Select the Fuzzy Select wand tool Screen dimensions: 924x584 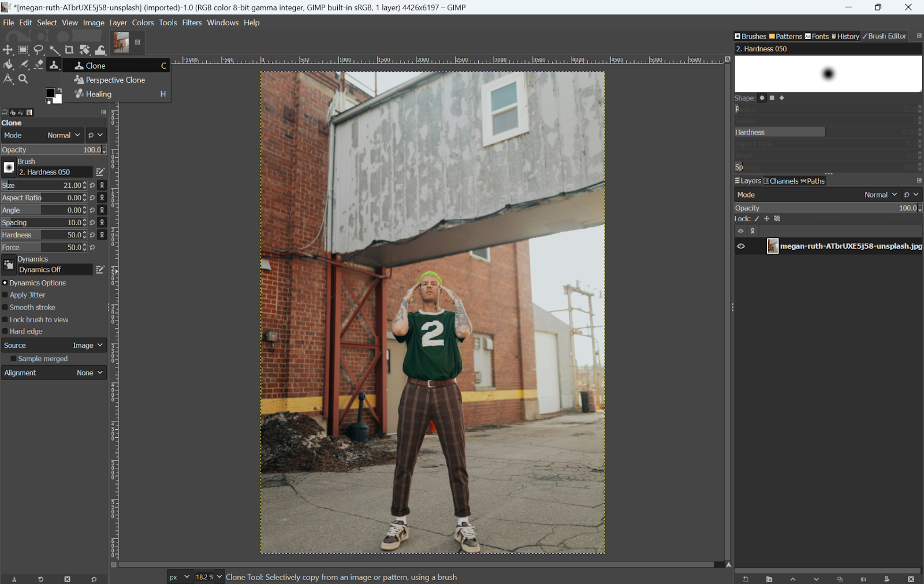(54, 50)
